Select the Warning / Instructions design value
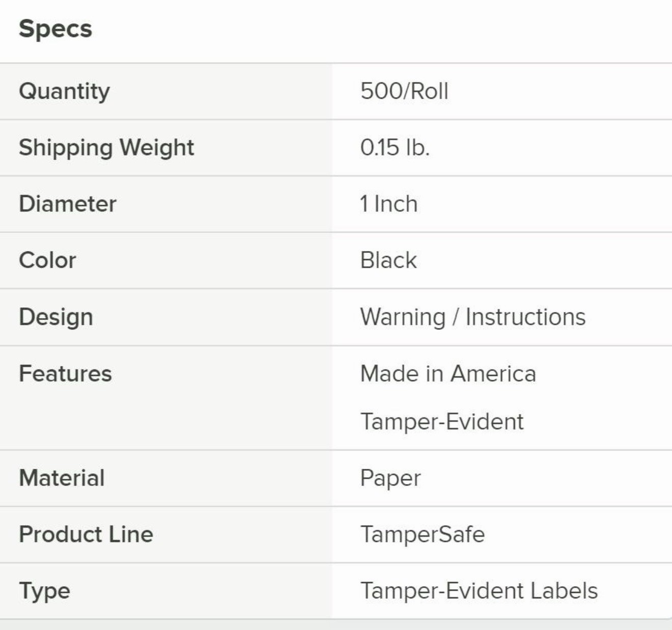Screen dimensions: 672x630 click(x=473, y=317)
